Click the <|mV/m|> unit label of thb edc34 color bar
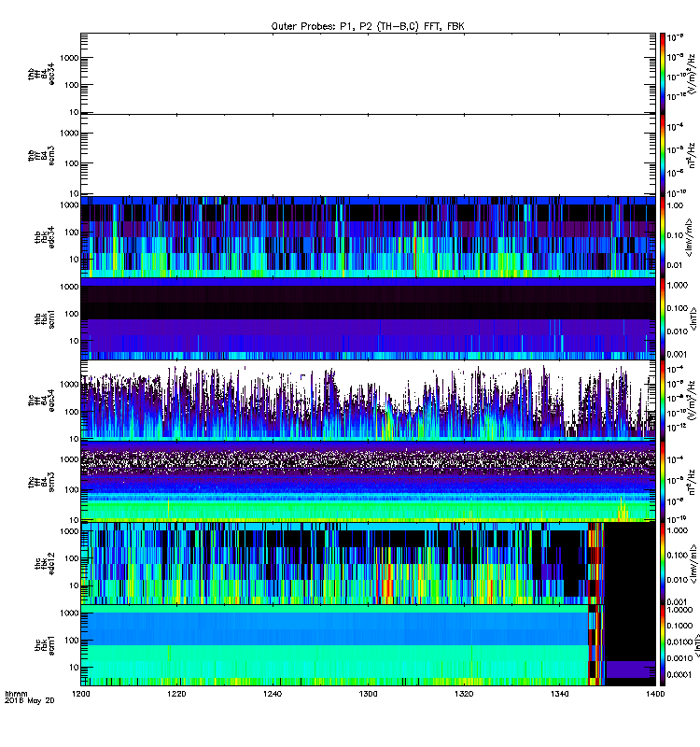 690,237
